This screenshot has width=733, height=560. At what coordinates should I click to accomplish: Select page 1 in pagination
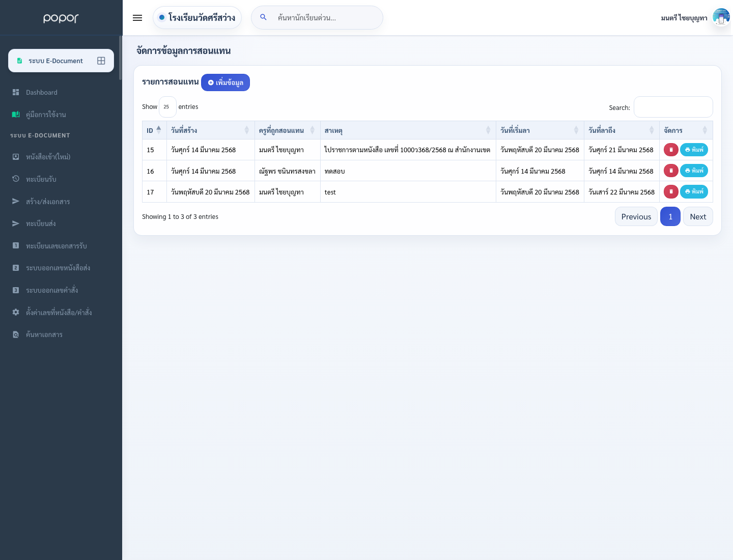pyautogui.click(x=670, y=216)
